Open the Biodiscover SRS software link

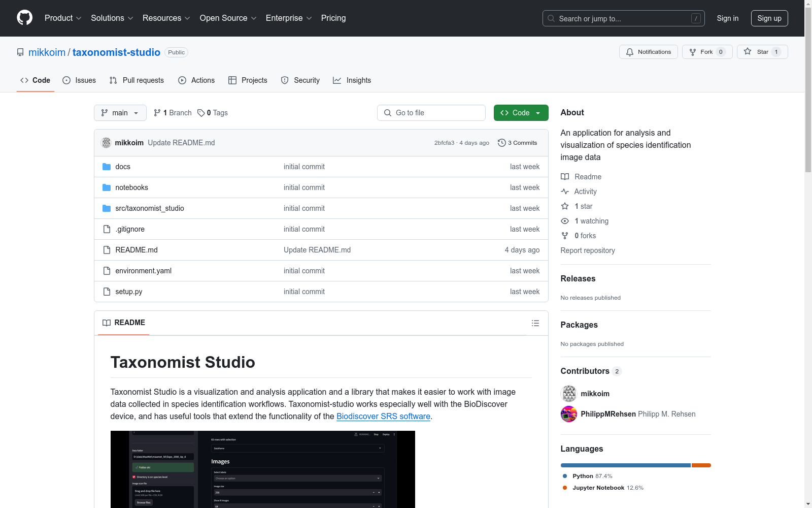click(383, 416)
